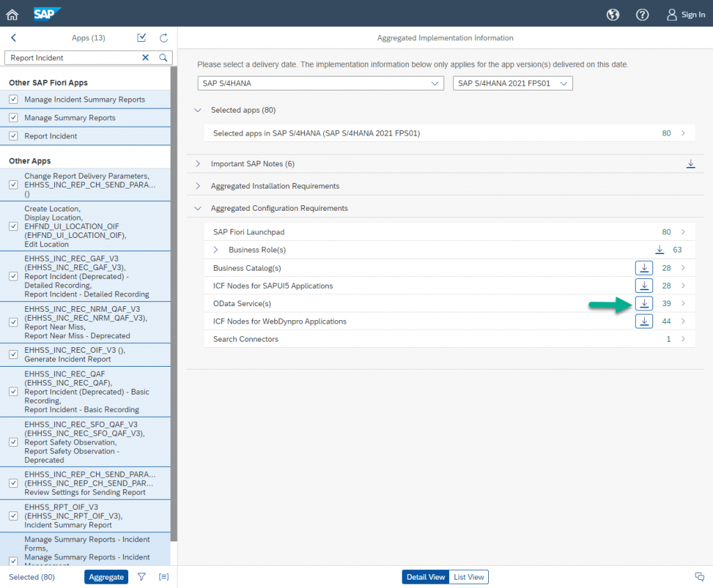Screen dimensions: 713x588
Task: Click the Business Role(s) count 63
Action: 677,250
